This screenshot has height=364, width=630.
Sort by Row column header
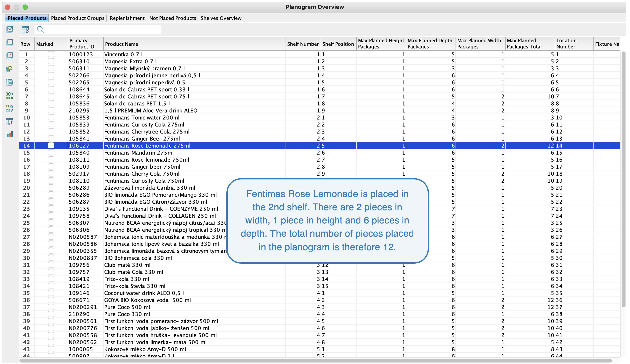coord(27,44)
